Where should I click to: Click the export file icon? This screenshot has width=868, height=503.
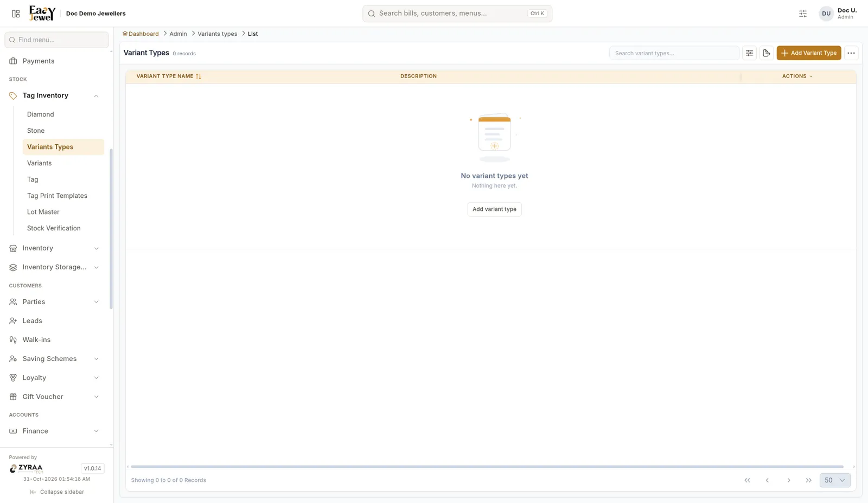tap(767, 53)
